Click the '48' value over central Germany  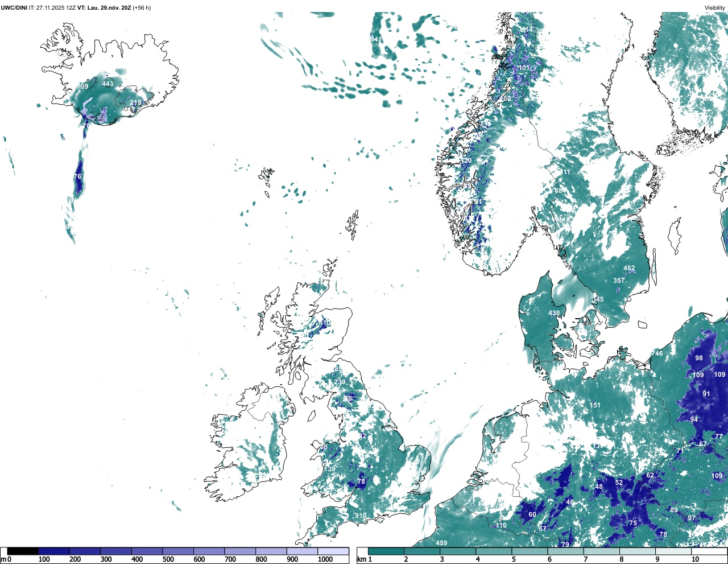(x=599, y=487)
